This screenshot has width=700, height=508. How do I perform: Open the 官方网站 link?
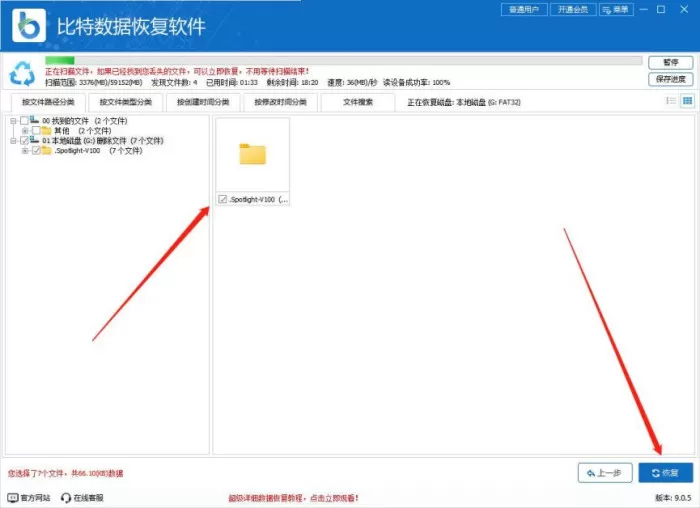tap(29, 497)
